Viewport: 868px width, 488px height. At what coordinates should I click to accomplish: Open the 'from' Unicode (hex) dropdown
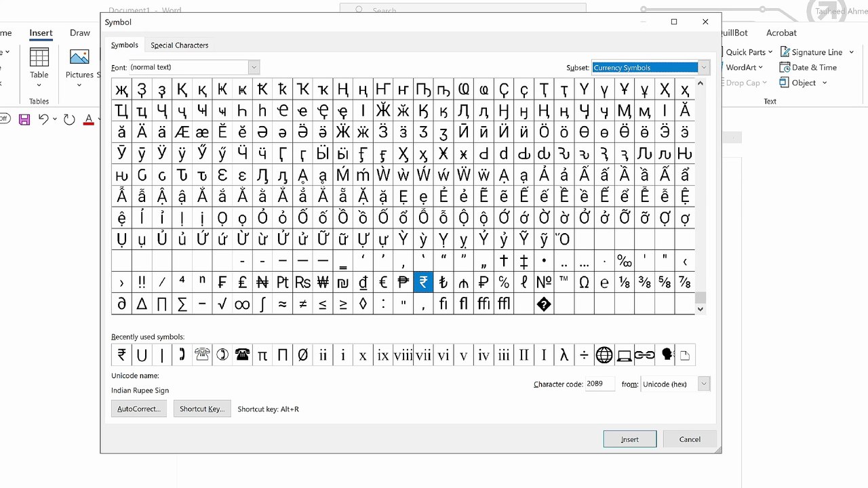704,384
